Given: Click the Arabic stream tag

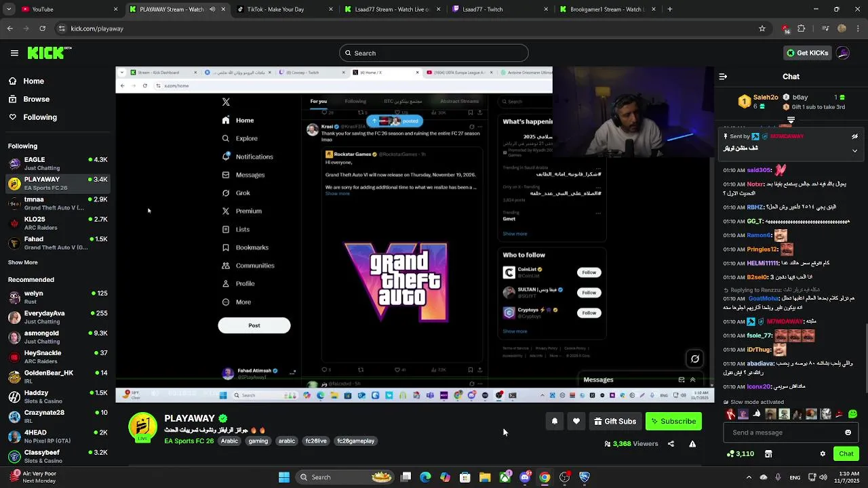Looking at the screenshot, I should [229, 441].
